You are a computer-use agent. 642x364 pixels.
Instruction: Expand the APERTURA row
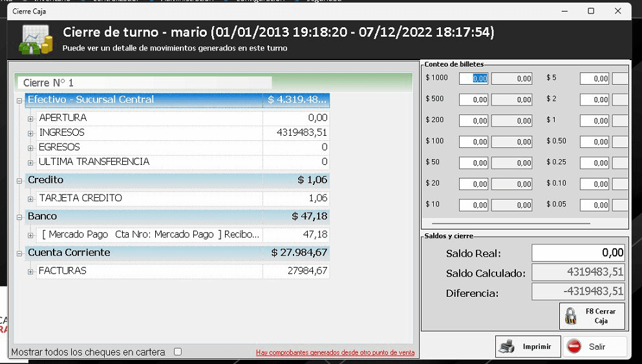click(30, 118)
